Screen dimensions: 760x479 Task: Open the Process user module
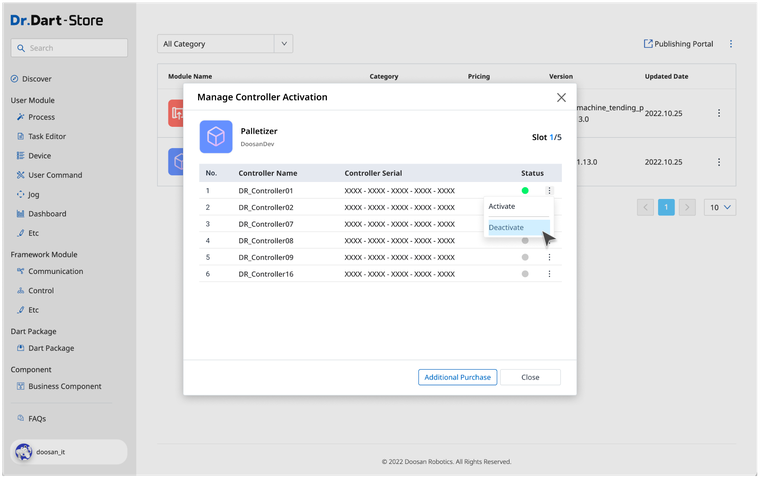pyautogui.click(x=41, y=117)
